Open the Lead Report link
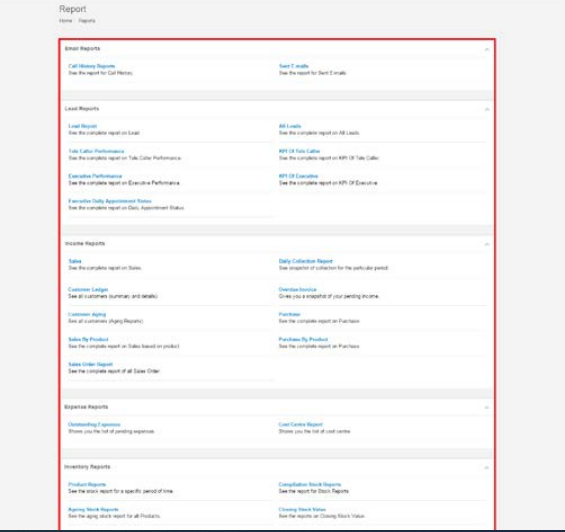This screenshot has height=532, width=565. pos(83,126)
